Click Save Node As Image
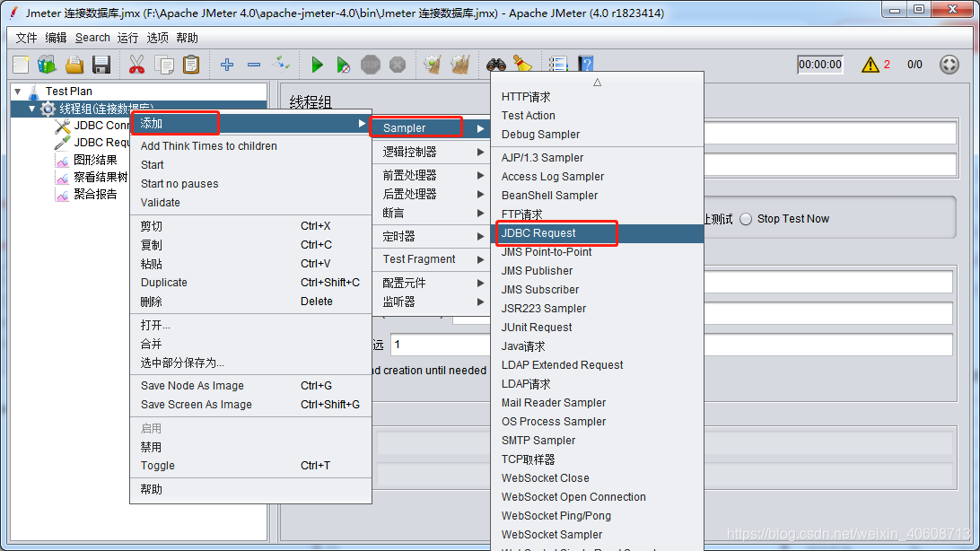The image size is (980, 551). coord(250,386)
